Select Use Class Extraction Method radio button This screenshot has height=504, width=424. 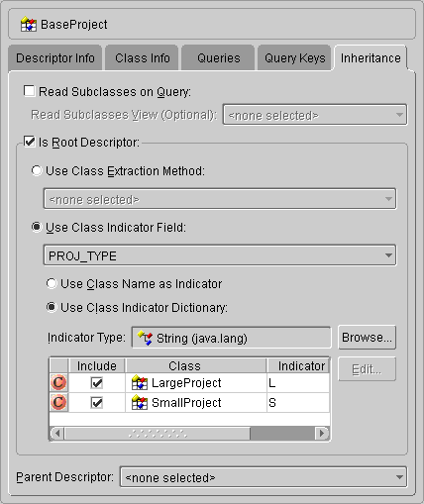[x=37, y=170]
